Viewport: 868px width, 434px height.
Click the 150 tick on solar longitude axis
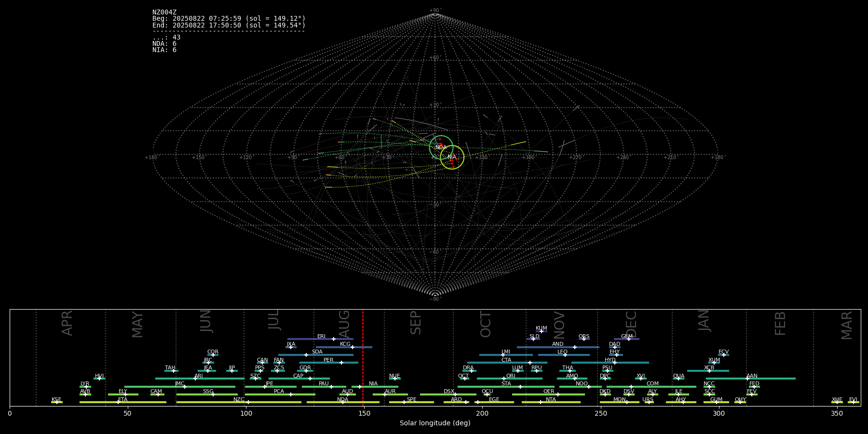pos(364,413)
